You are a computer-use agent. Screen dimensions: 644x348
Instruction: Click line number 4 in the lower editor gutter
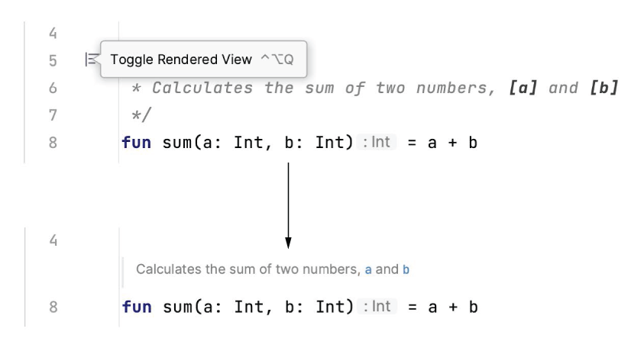tap(53, 240)
